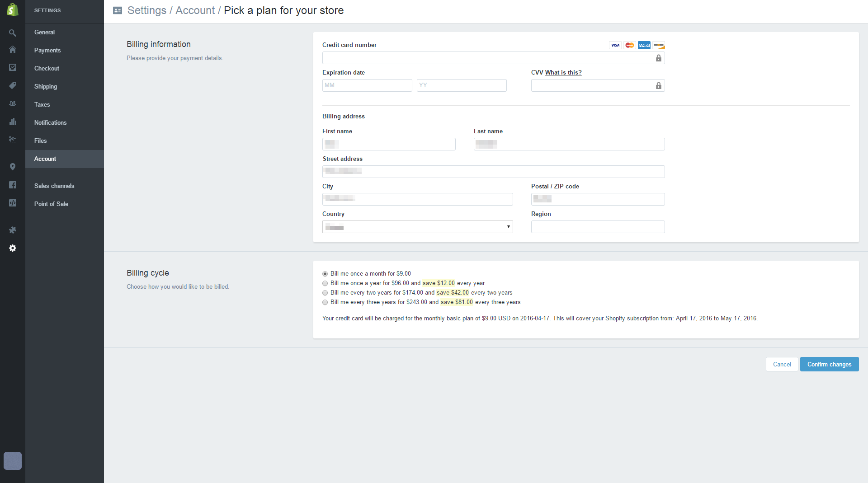Select Bill me once a month option

coord(325,274)
